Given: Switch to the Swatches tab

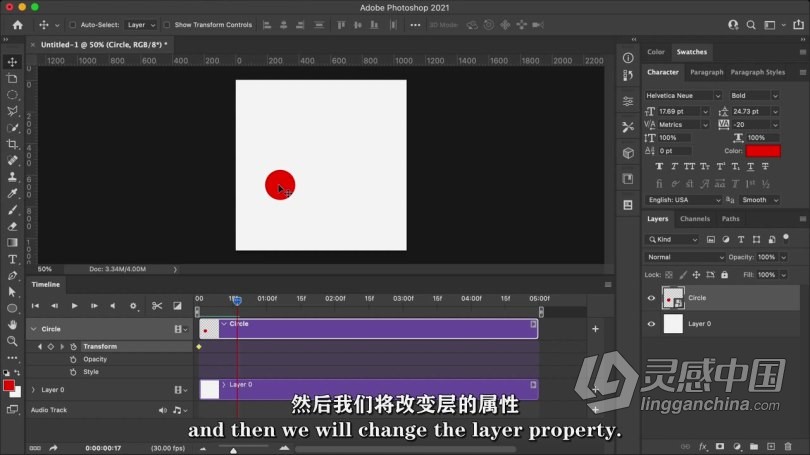Looking at the screenshot, I should tap(692, 52).
